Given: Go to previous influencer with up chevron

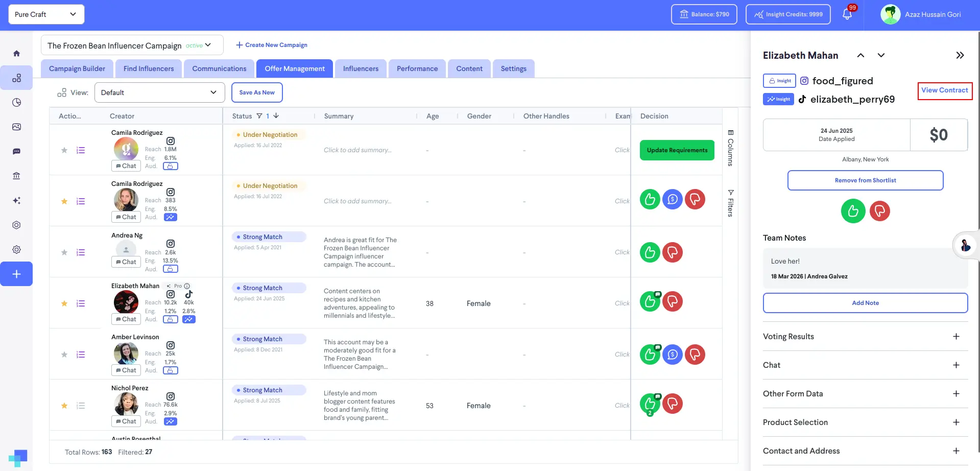Looking at the screenshot, I should pos(861,55).
